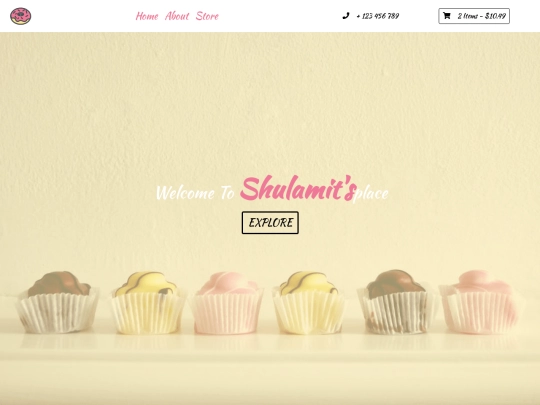The image size is (540, 405).
Task: Click the blank navbar space left of Home
Action: 83,16
